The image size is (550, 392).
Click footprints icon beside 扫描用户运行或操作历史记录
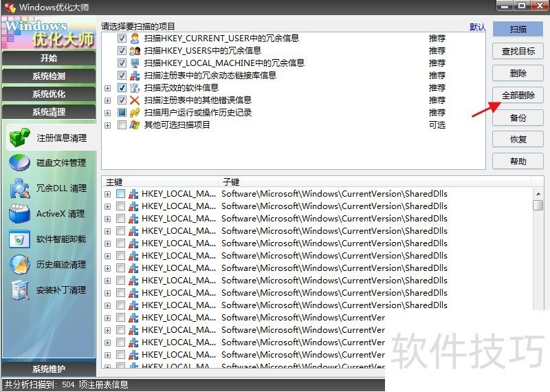135,113
